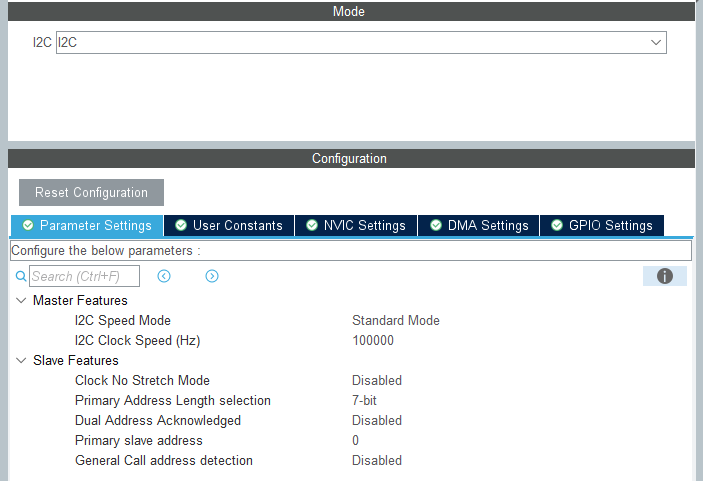Image resolution: width=704 pixels, height=481 pixels.
Task: Click the NVIC Settings green check icon
Action: tap(312, 225)
